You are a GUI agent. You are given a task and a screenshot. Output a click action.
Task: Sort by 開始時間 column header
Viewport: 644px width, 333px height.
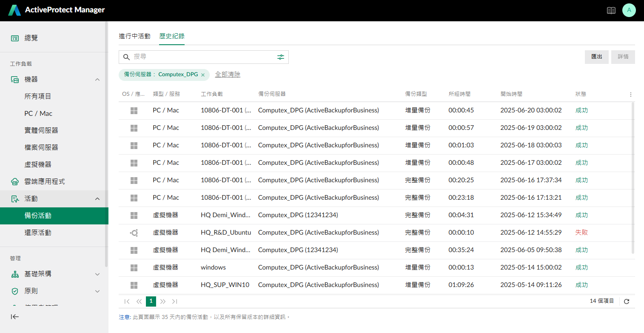pos(511,94)
